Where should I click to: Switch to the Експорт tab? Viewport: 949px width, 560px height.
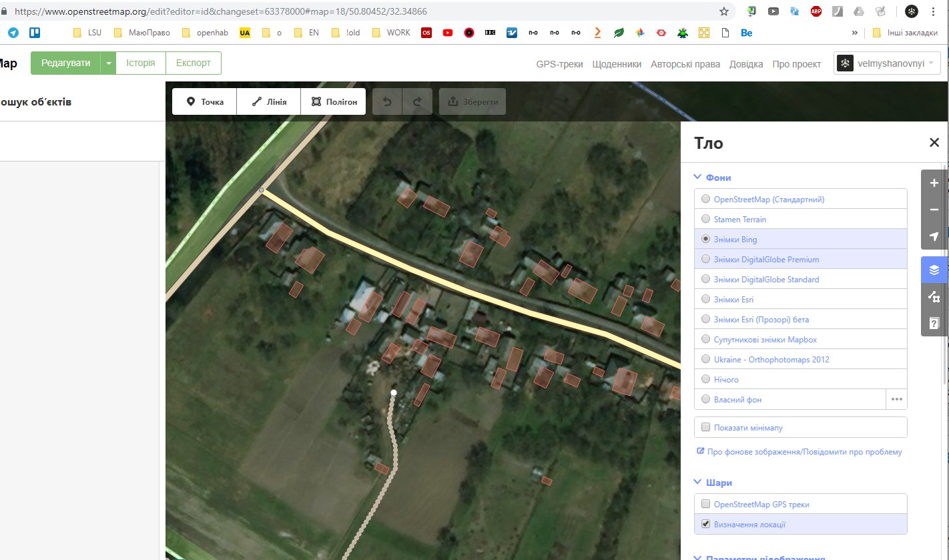(194, 63)
